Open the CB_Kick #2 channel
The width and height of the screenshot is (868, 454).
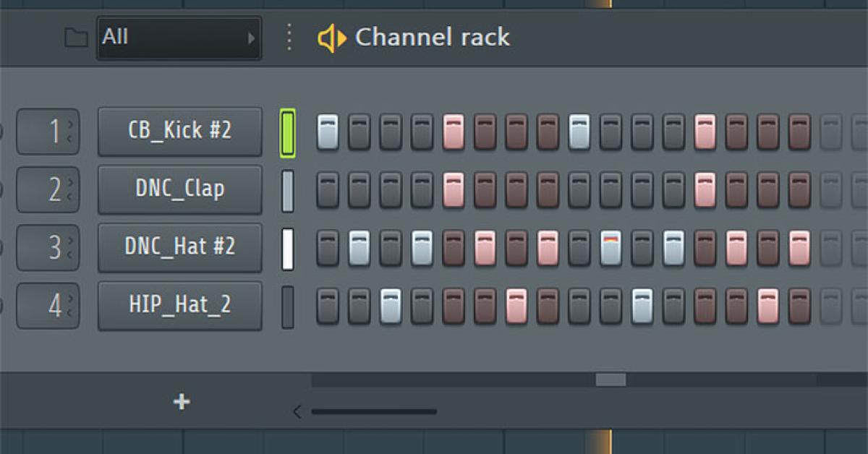180,132
